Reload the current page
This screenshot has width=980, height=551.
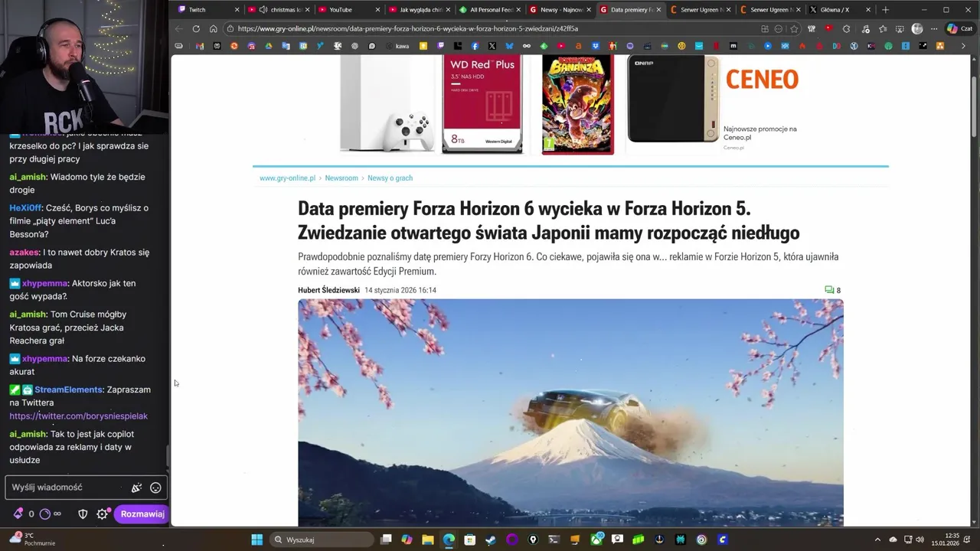pos(196,28)
